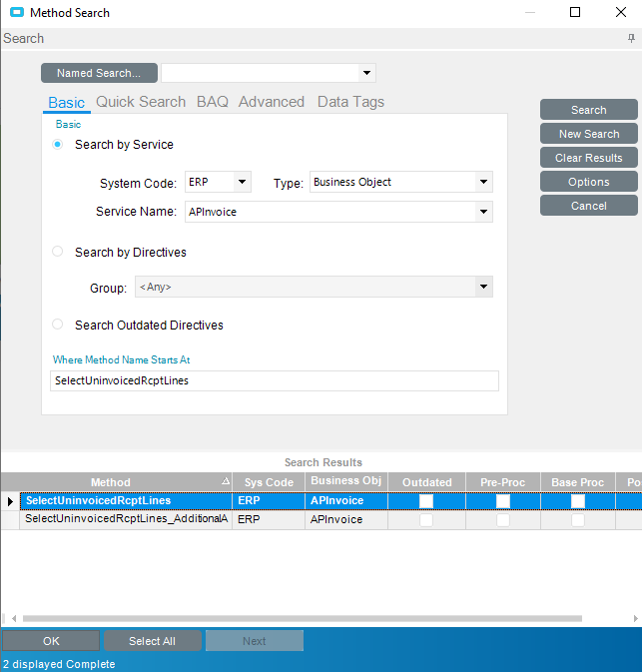Viewport: 642px width, 672px height.
Task: Click the Options button
Action: [x=588, y=182]
